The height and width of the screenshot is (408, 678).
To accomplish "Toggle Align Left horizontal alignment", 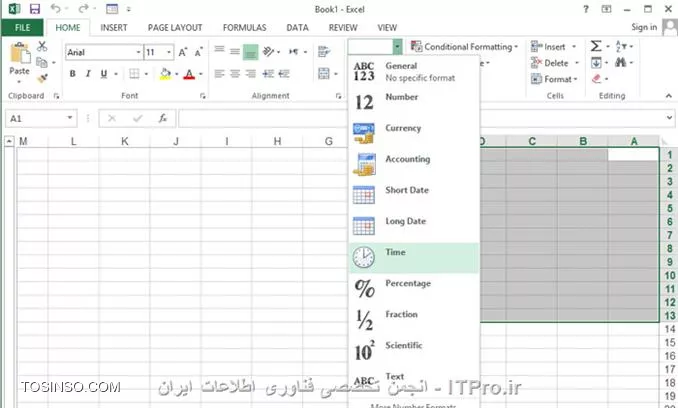I will coord(220,74).
